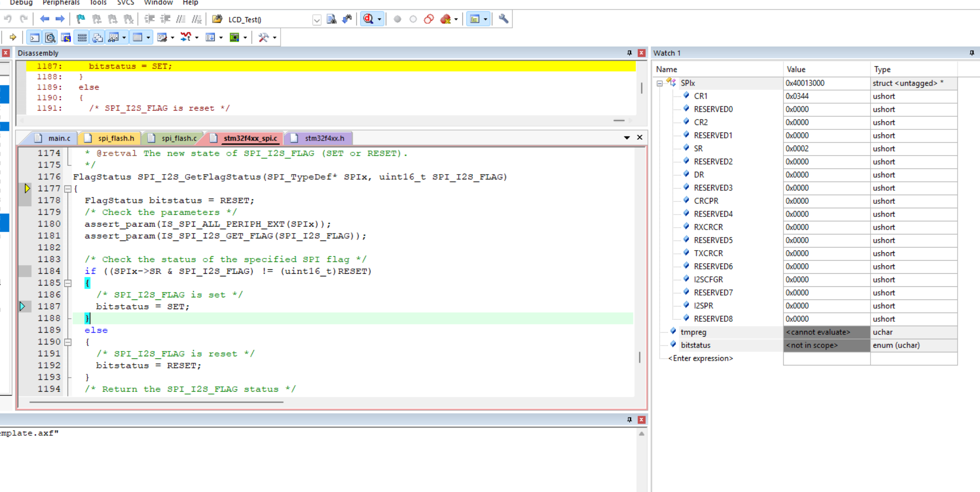The image size is (980, 492).
Task: Toggle the Symbols Window toolbar icon
Action: [x=66, y=38]
